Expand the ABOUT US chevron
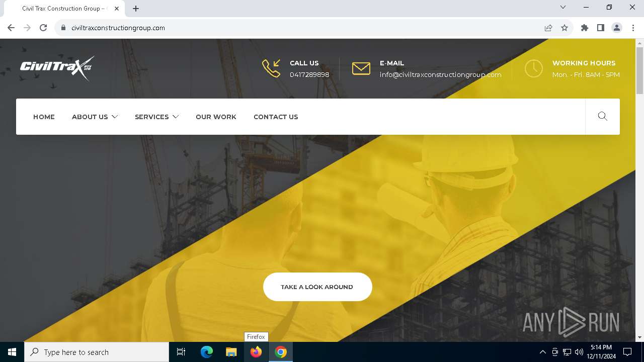 click(x=115, y=117)
